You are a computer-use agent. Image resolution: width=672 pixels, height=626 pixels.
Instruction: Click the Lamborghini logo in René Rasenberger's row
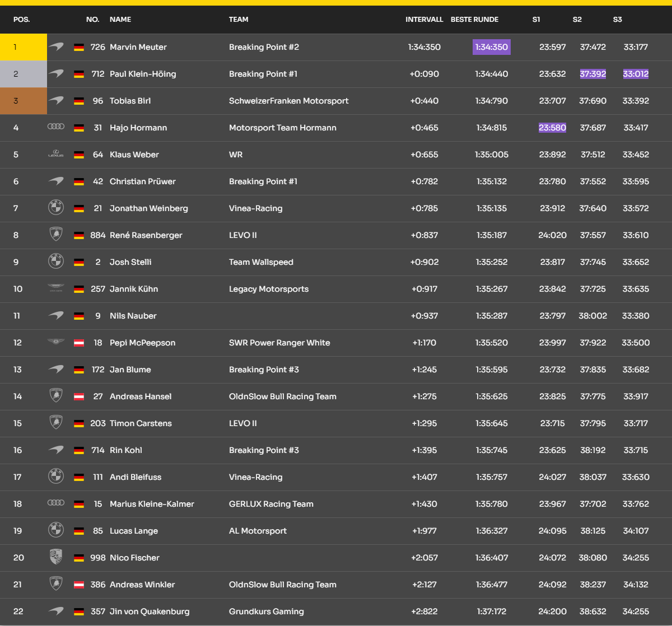tap(56, 235)
